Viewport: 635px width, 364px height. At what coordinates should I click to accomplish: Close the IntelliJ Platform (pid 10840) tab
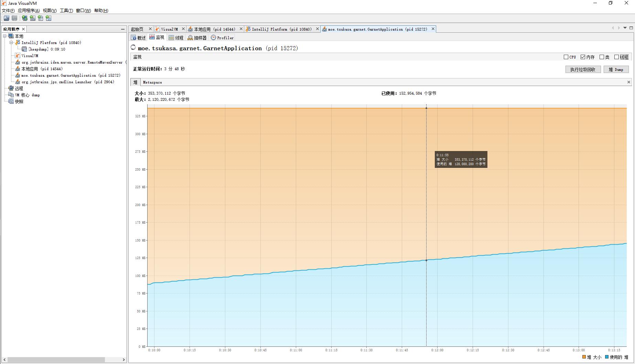click(317, 29)
